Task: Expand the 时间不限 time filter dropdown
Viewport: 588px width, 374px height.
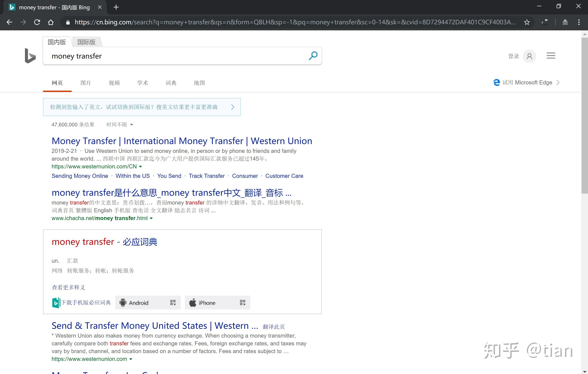Action: click(120, 125)
